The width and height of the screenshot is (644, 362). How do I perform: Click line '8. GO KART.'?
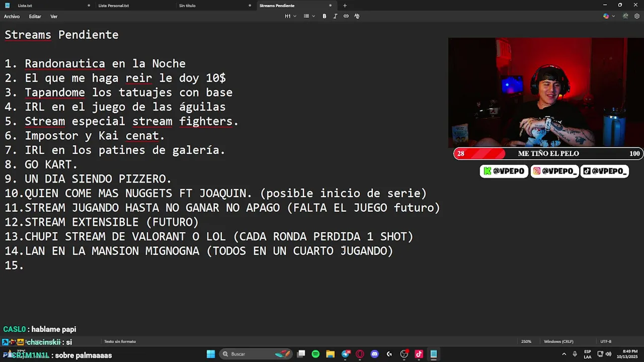[x=41, y=164]
